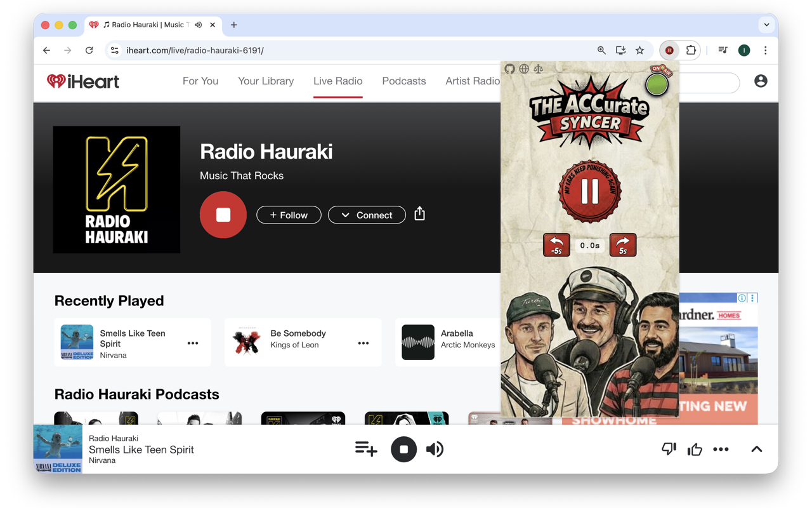The image size is (812, 508).
Task: Open more options for Be Somebody
Action: pyautogui.click(x=363, y=344)
